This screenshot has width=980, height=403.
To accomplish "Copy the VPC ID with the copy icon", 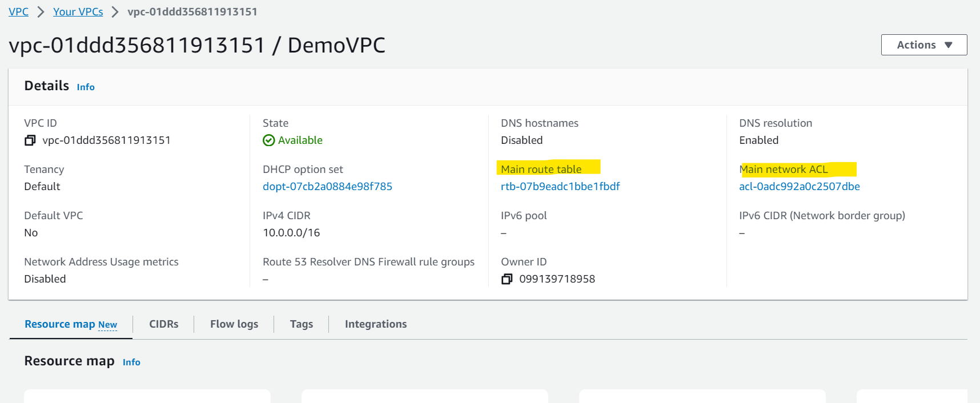I will click(30, 140).
